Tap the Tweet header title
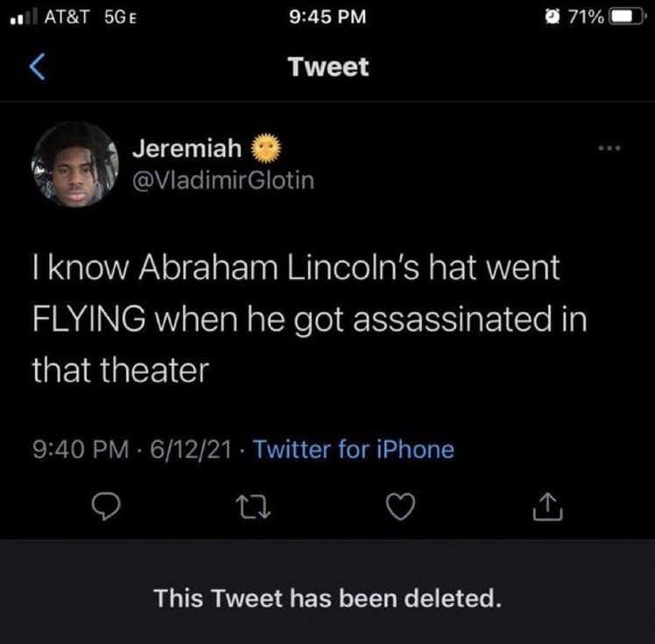Viewport: 655px width, 644px height. point(329,67)
